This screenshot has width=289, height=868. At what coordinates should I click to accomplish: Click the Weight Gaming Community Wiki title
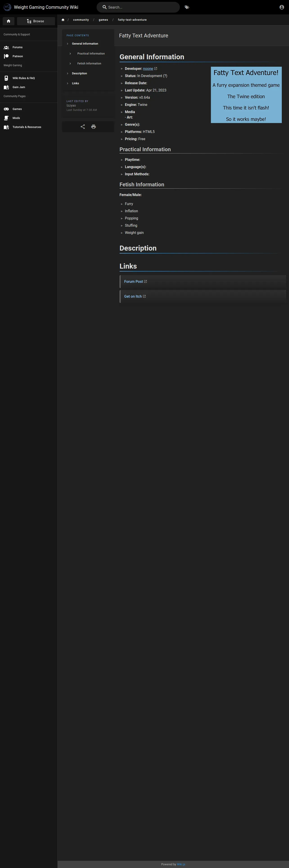46,7
